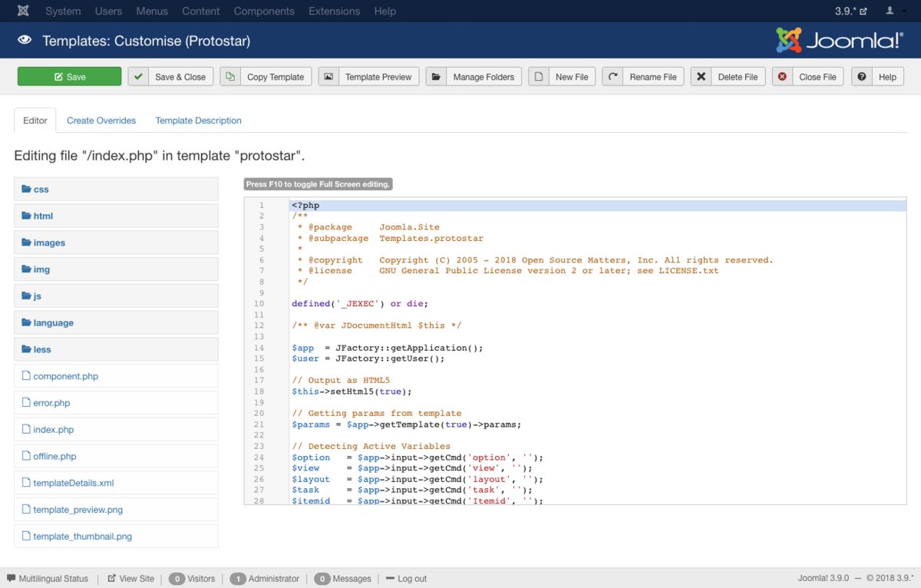This screenshot has width=921, height=588.
Task: Open error.php file
Action: [x=116, y=403]
